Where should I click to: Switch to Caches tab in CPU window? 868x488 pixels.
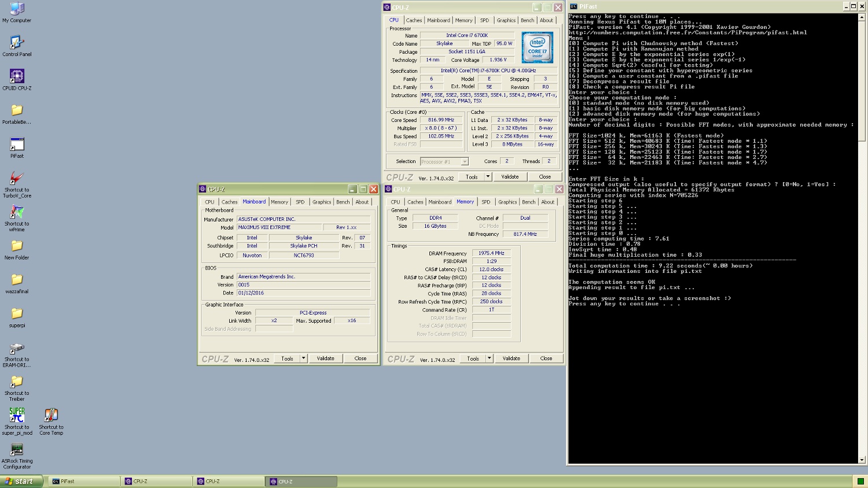point(414,20)
